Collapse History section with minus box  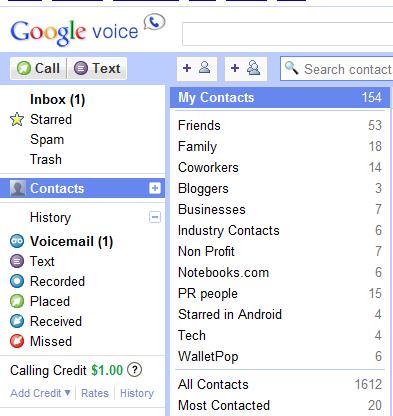[x=155, y=217]
